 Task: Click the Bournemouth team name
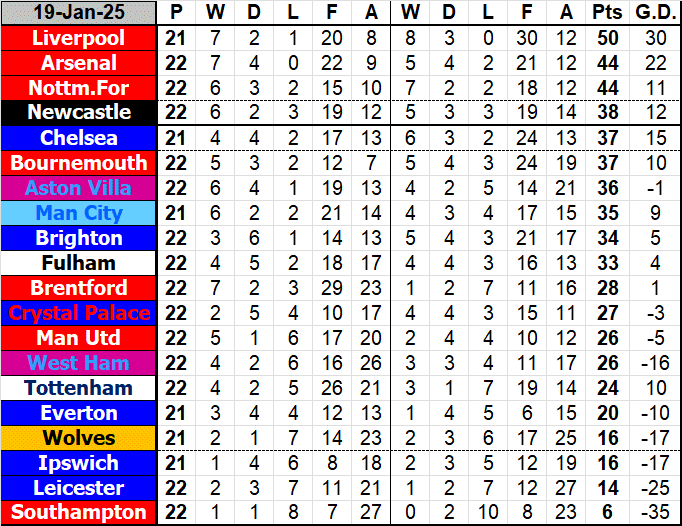[79, 163]
